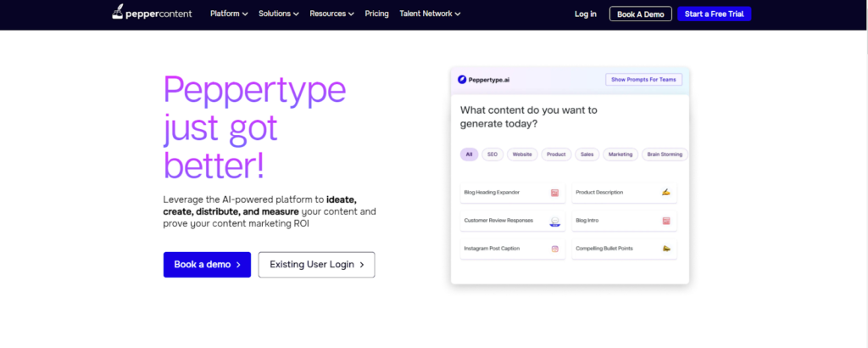Click the Product Description pencil icon

[x=666, y=193]
